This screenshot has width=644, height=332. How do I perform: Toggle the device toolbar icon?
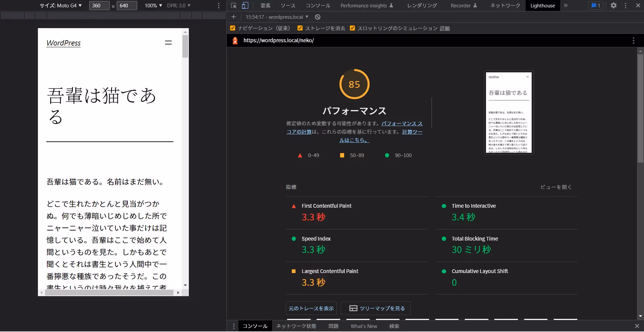(245, 6)
